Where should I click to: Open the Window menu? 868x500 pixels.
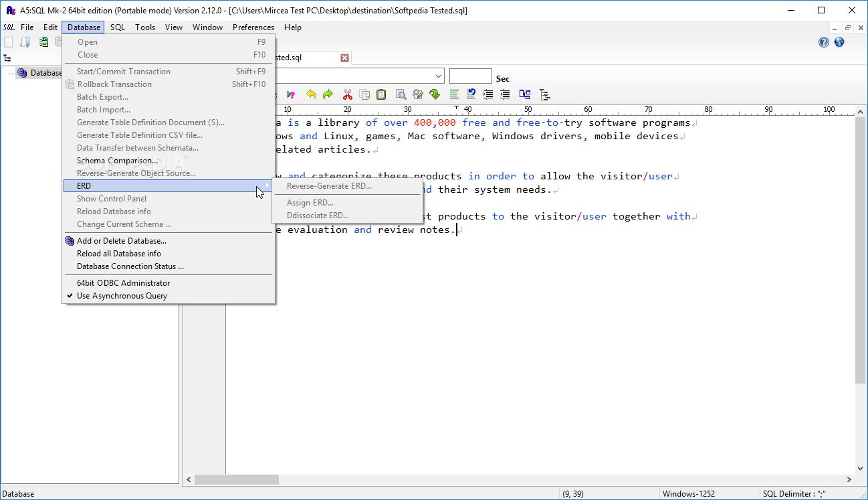click(208, 27)
